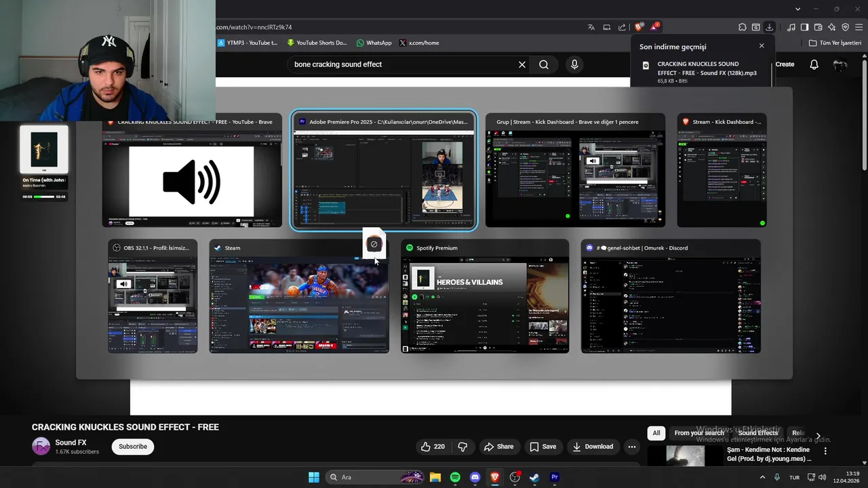Show next filter chips with right arrow
868x488 pixels.
(818, 435)
